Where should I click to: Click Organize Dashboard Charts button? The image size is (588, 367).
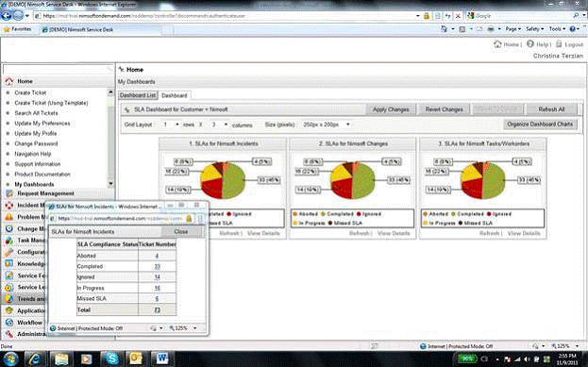click(x=540, y=125)
